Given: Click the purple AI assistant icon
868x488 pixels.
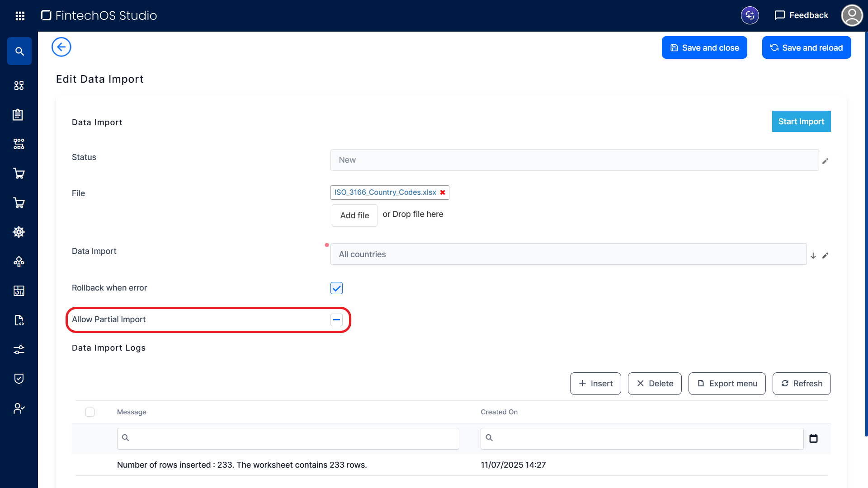Looking at the screenshot, I should (x=750, y=16).
